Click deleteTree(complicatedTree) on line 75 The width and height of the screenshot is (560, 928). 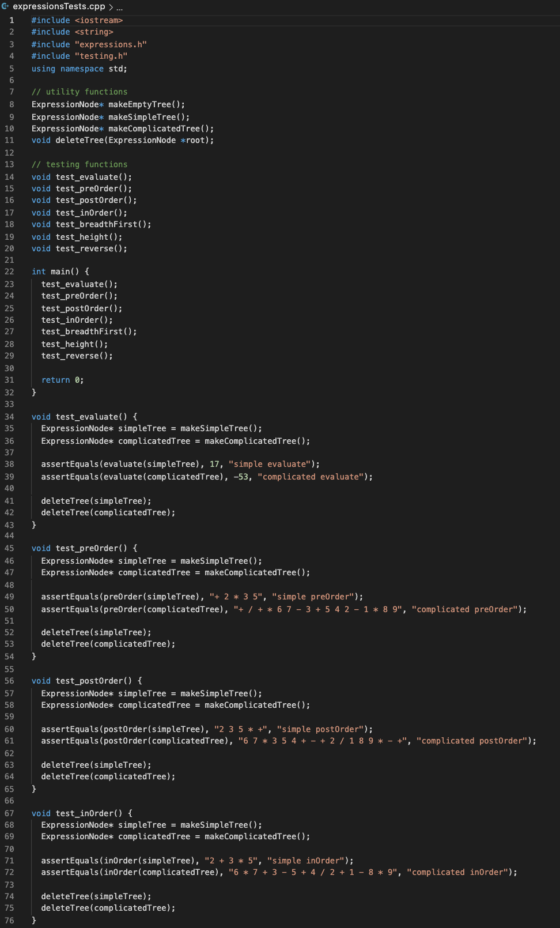(x=108, y=908)
